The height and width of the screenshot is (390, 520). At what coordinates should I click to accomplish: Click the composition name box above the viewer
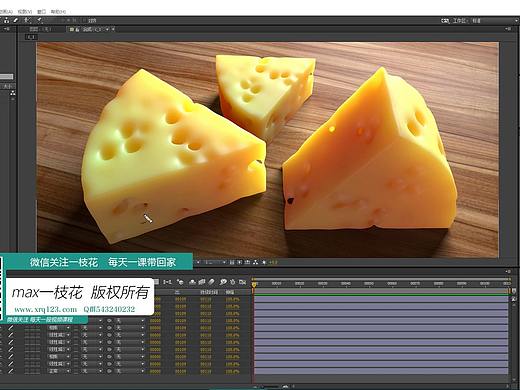click(31, 37)
